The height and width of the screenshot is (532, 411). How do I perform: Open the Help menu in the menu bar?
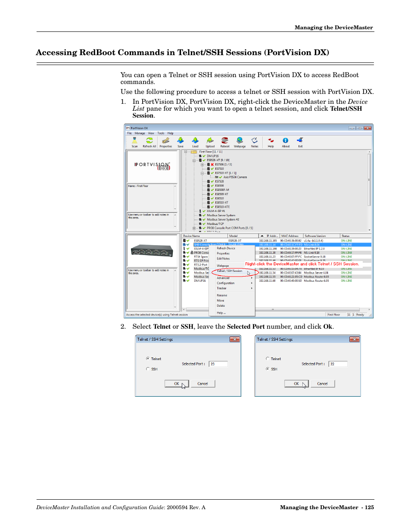[x=170, y=133]
